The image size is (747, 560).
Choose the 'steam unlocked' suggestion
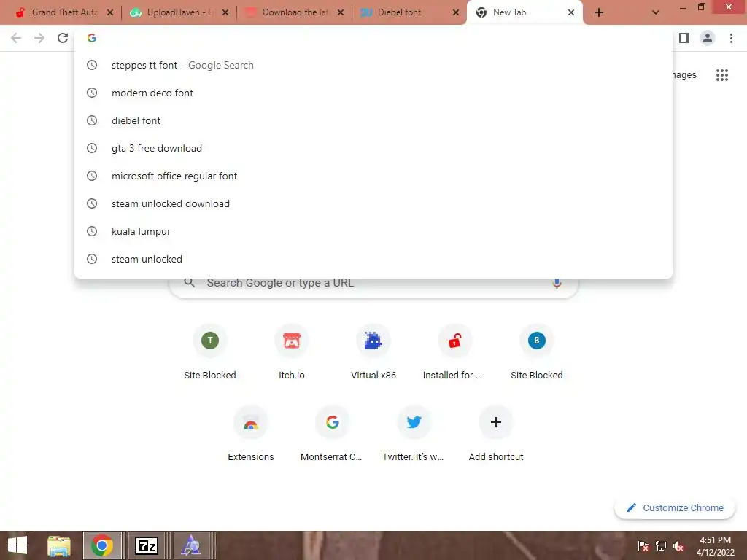(x=373, y=259)
